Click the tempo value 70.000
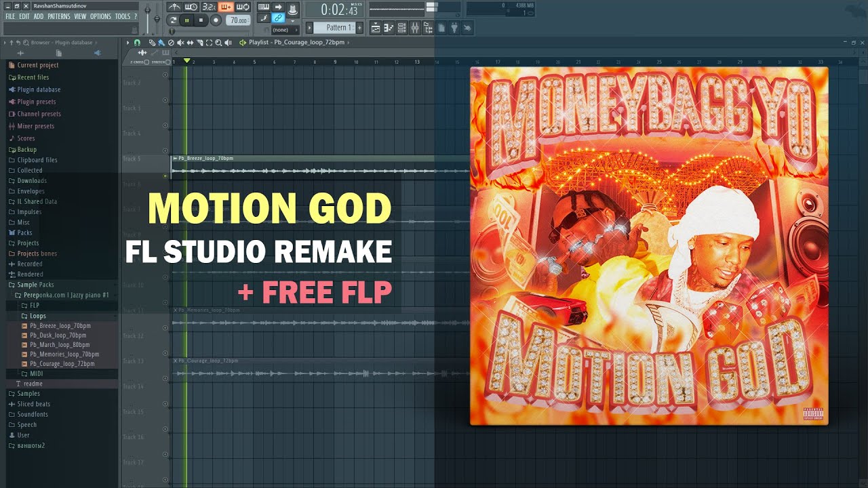Screen dimensions: 868x488 [x=238, y=20]
